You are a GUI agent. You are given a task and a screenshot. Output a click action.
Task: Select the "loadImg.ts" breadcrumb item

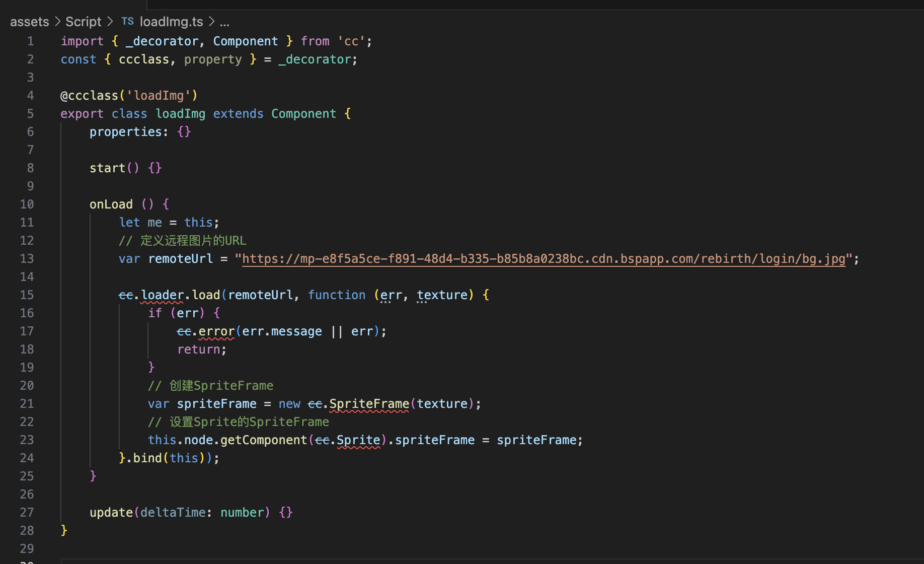tap(171, 22)
